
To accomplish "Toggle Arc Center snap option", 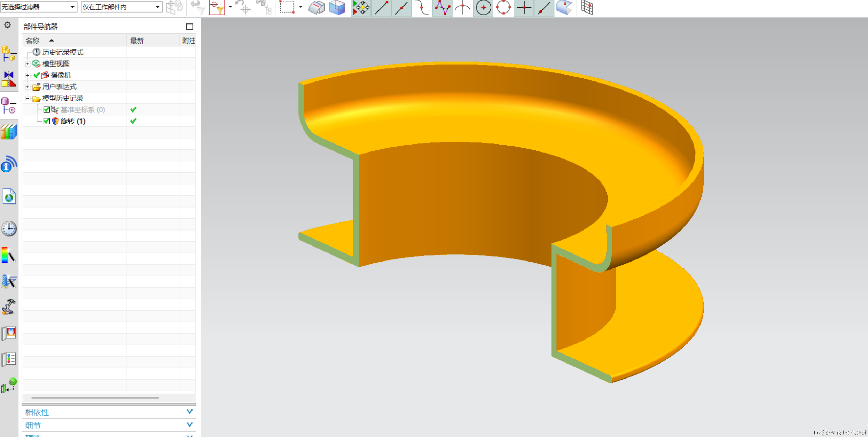I will [483, 8].
